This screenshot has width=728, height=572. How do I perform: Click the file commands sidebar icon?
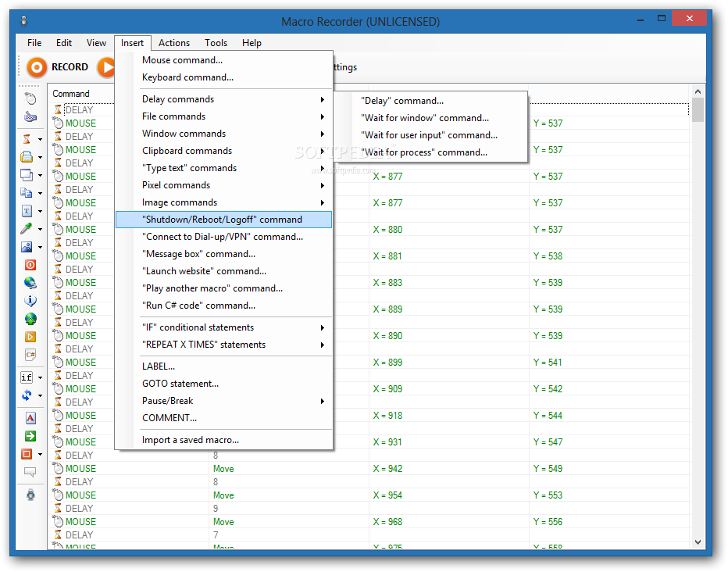pyautogui.click(x=27, y=157)
